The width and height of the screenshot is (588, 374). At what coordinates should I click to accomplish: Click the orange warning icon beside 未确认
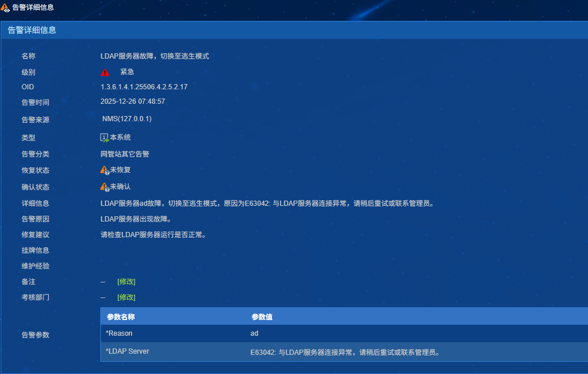coord(104,187)
